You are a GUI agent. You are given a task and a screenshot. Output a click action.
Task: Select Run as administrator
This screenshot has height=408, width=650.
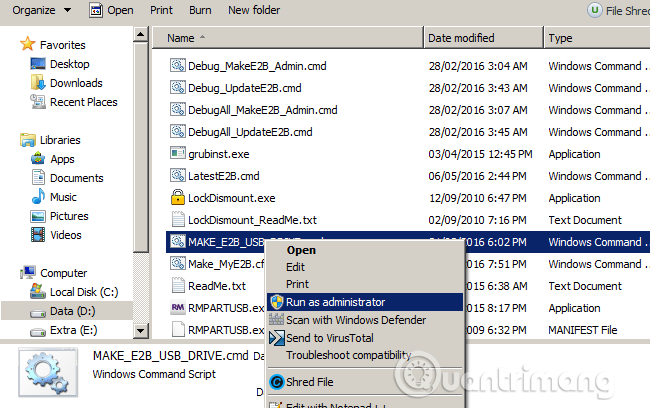pos(365,302)
